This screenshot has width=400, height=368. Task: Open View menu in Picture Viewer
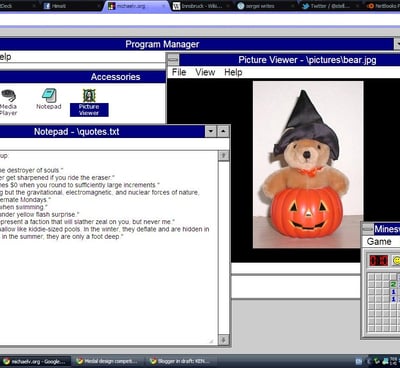pyautogui.click(x=205, y=72)
